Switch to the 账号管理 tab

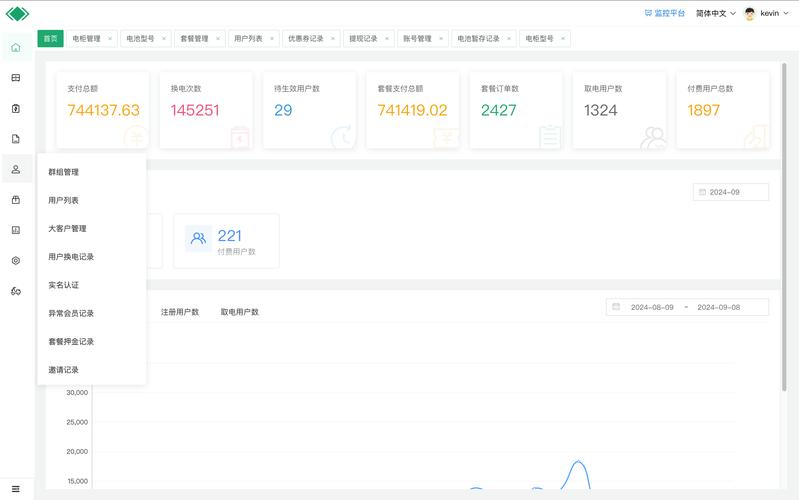point(417,39)
